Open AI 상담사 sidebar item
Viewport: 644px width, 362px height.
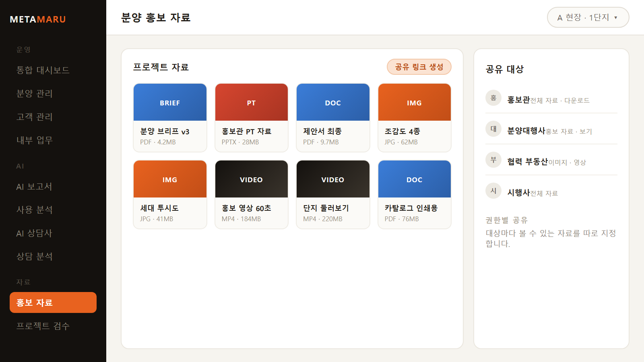pos(53,233)
